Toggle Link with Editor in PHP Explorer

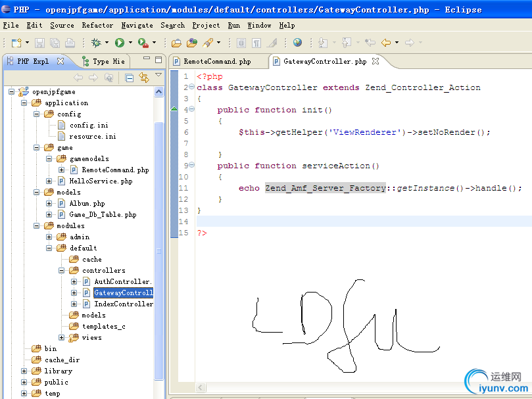click(144, 78)
